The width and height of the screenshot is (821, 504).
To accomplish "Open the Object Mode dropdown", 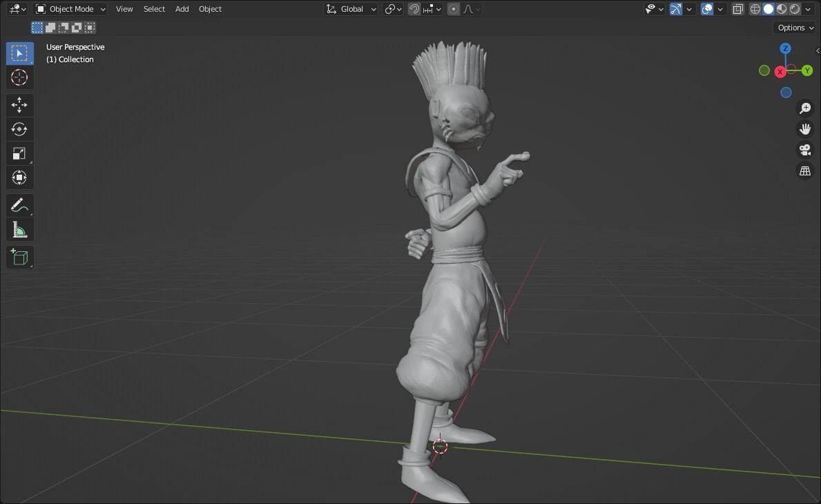I will point(70,9).
